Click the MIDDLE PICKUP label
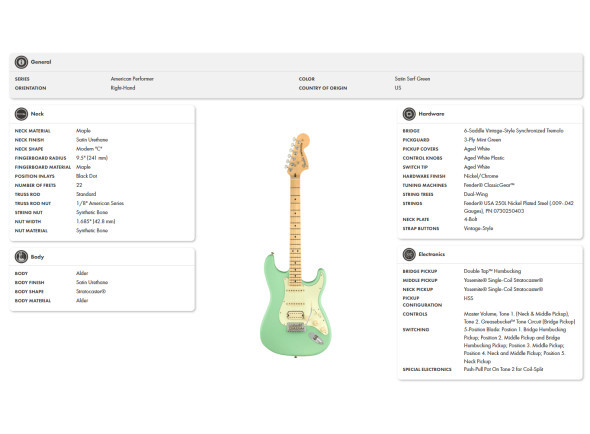Screen dimensions: 590x434 pyautogui.click(x=420, y=280)
